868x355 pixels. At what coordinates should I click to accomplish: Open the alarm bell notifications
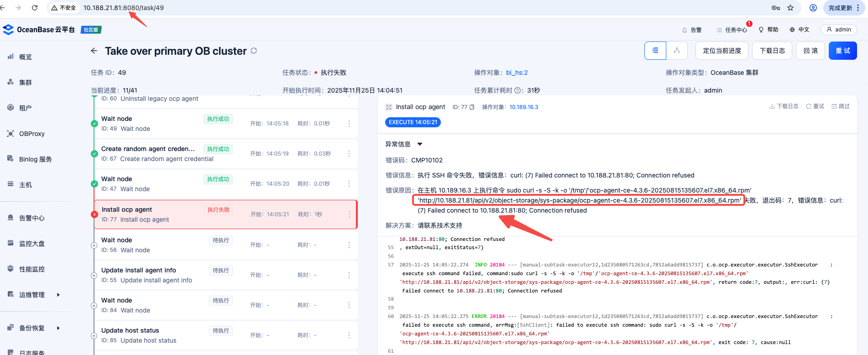point(691,30)
